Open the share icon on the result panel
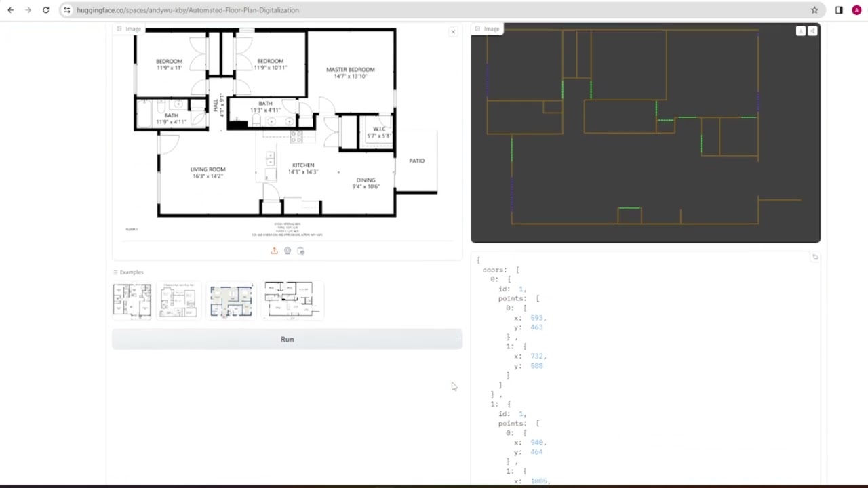The height and width of the screenshot is (488, 868). pos(812,30)
